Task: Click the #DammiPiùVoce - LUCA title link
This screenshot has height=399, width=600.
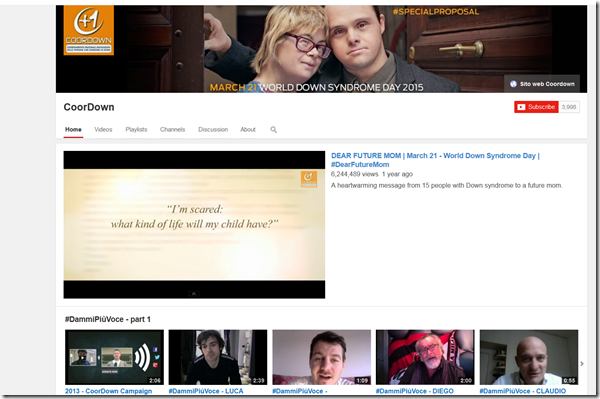Action: [x=206, y=391]
